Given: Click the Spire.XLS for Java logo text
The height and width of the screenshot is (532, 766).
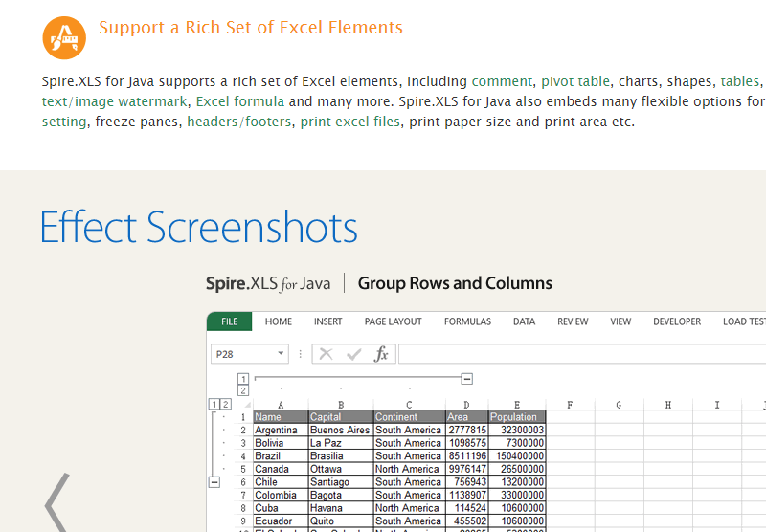Looking at the screenshot, I should [268, 283].
